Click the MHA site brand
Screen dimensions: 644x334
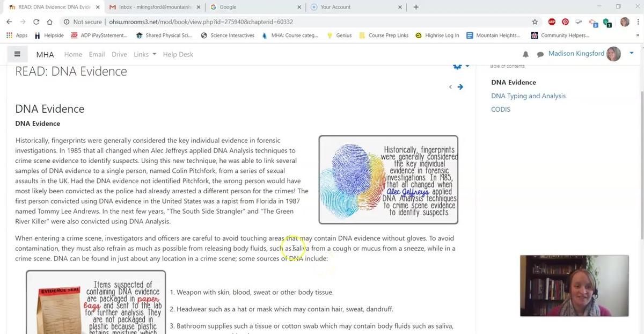[45, 54]
